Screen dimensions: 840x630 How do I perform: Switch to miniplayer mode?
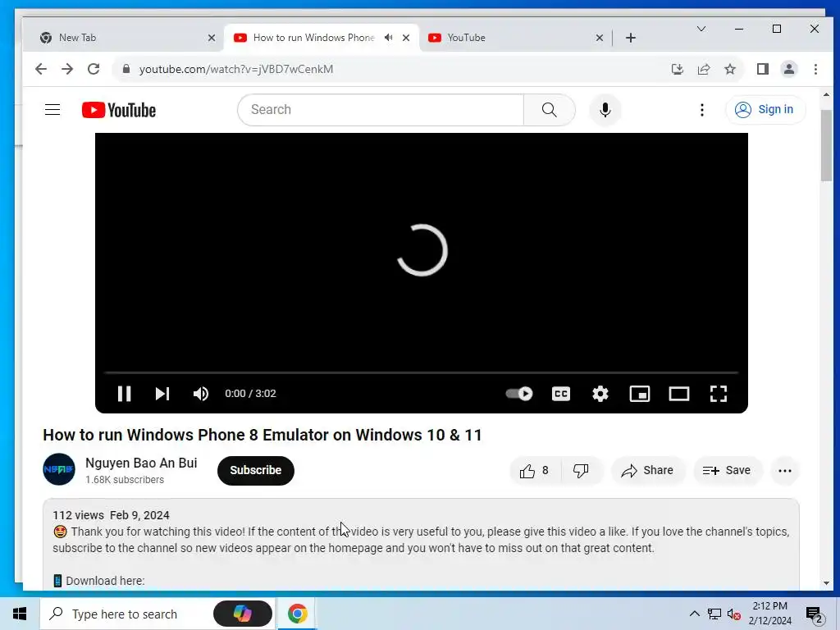[640, 394]
